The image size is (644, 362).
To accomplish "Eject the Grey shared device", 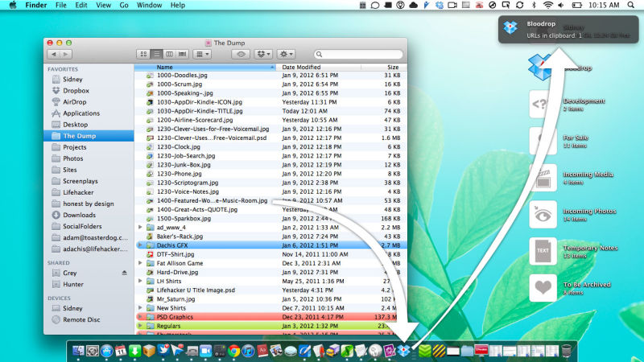I will pos(123,273).
